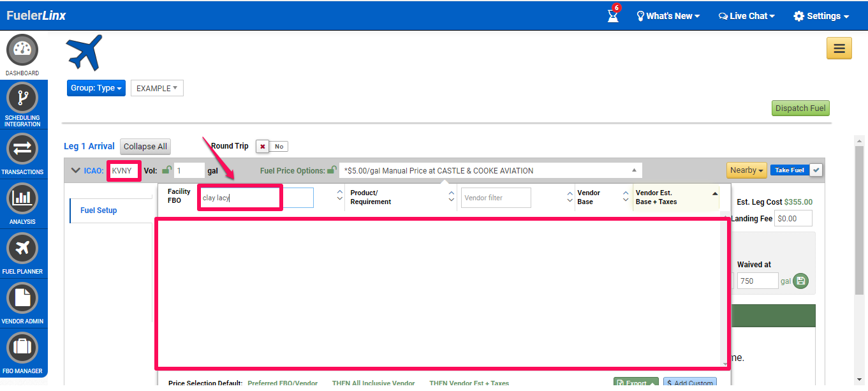This screenshot has height=391, width=868.
Task: Expand the Fuel Price Options selector
Action: 490,170
